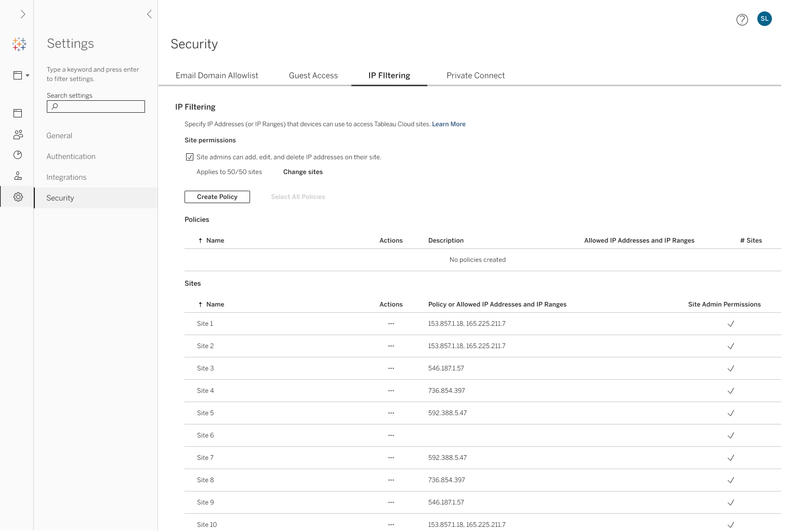Click Allowed IP Addresses and IP Ranges header
This screenshot has width=788, height=532.
point(639,241)
